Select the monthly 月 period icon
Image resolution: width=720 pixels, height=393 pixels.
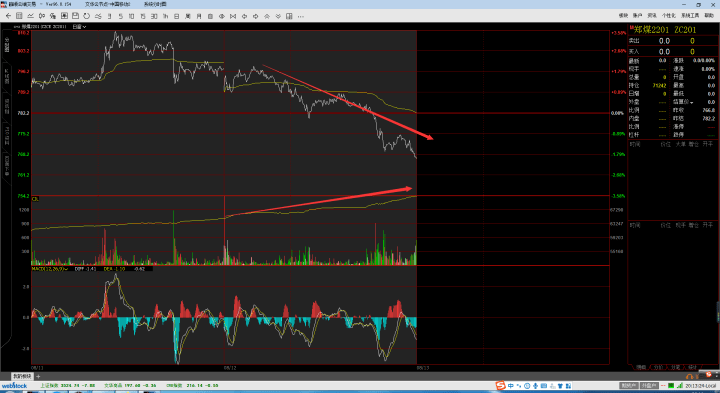point(199,16)
